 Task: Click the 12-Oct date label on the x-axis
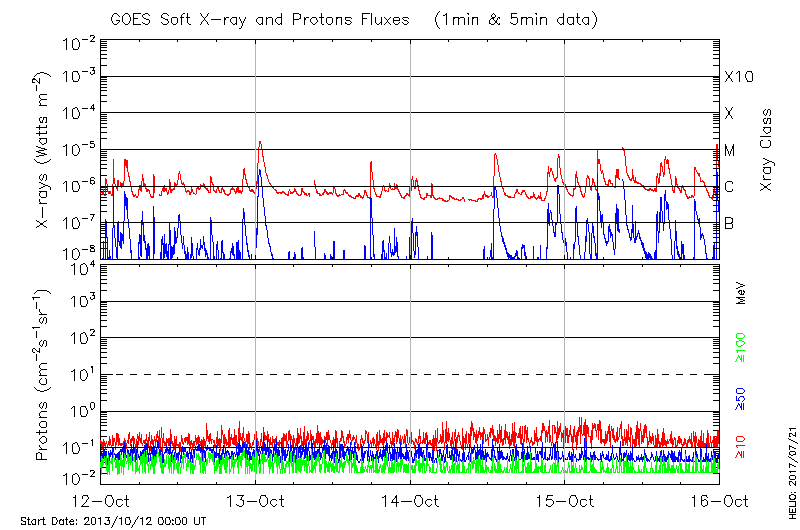[101, 500]
